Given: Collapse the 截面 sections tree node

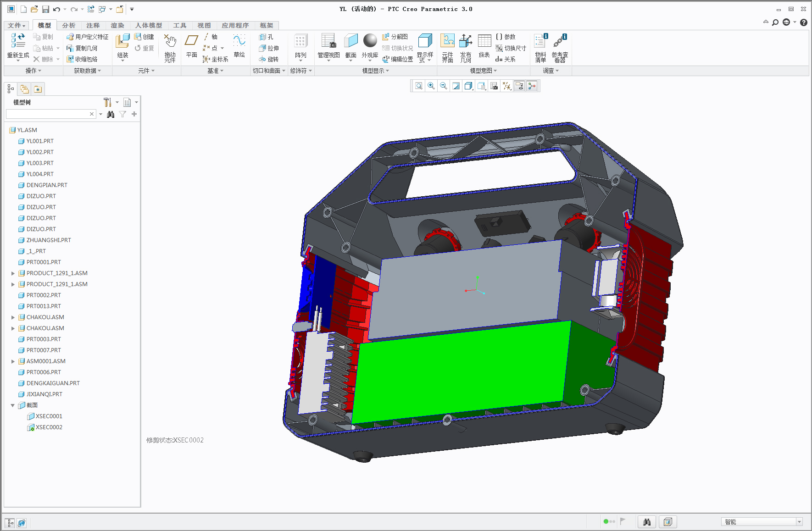Looking at the screenshot, I should pyautogui.click(x=13, y=405).
